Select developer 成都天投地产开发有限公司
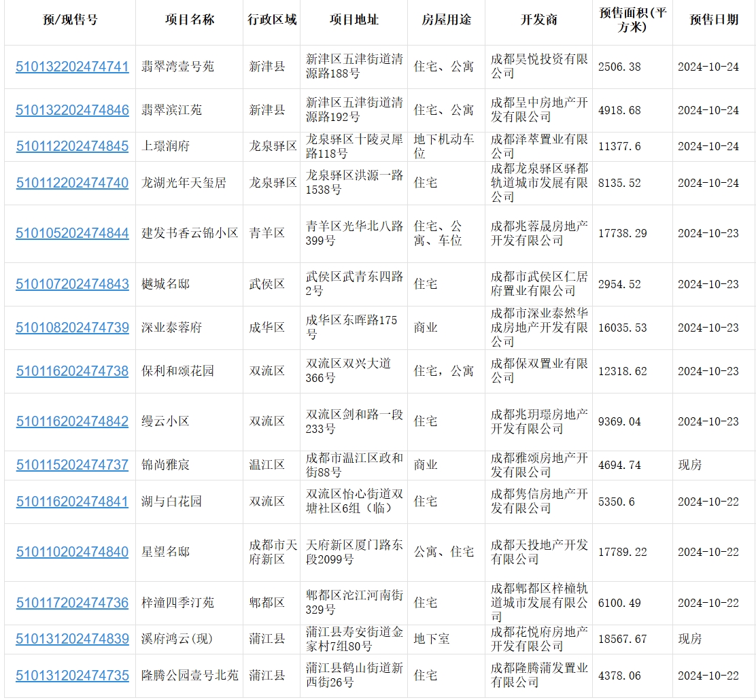The image size is (756, 700). 539,552
